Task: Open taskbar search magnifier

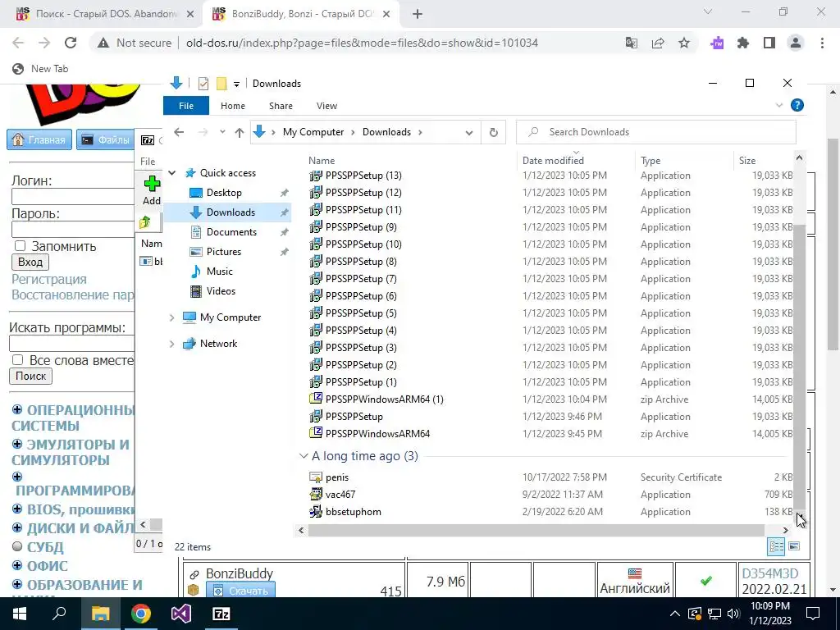Action: click(x=59, y=614)
